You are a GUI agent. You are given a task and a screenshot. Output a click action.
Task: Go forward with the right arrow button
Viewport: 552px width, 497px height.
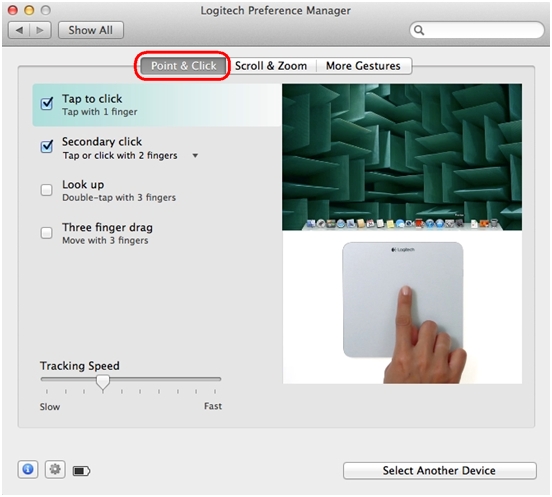point(40,30)
